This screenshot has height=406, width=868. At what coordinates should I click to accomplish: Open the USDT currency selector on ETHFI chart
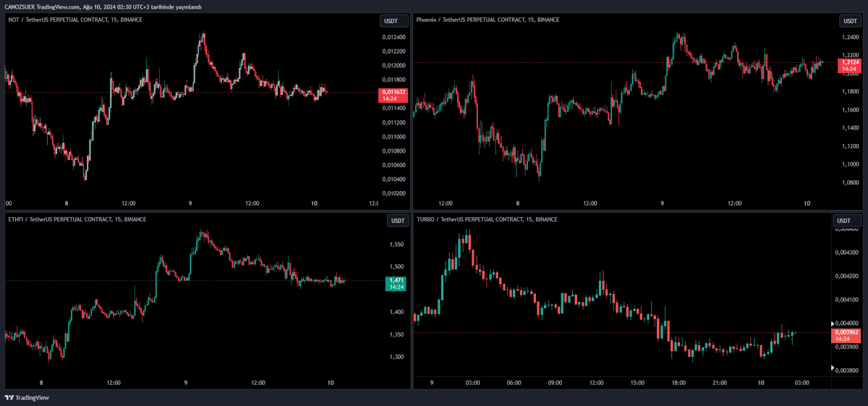tap(398, 221)
